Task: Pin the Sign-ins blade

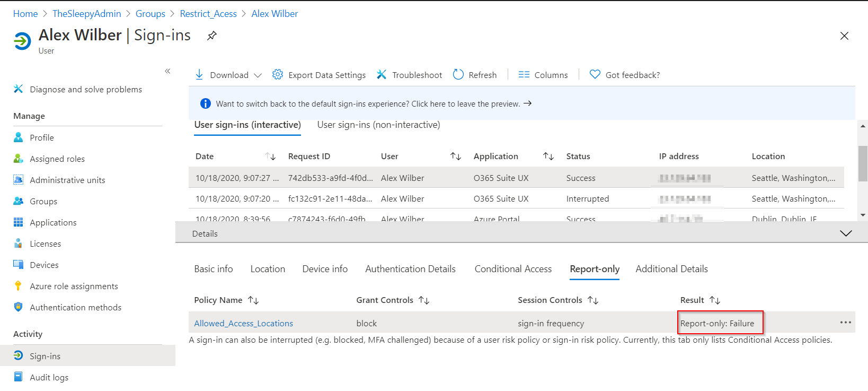Action: pyautogui.click(x=212, y=36)
